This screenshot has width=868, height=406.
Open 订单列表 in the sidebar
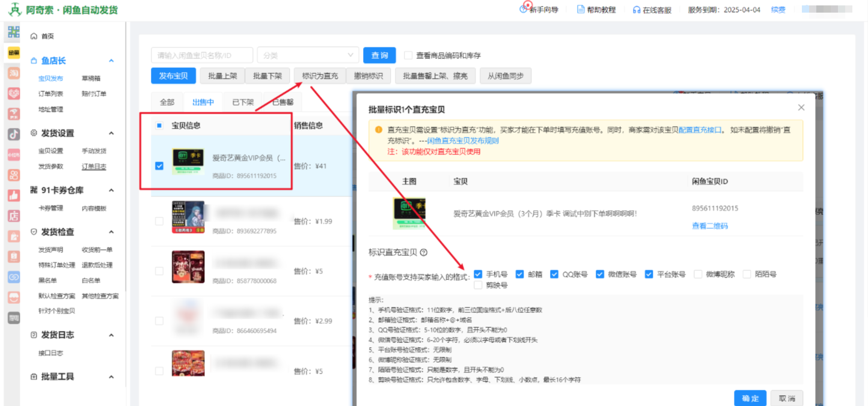(50, 94)
